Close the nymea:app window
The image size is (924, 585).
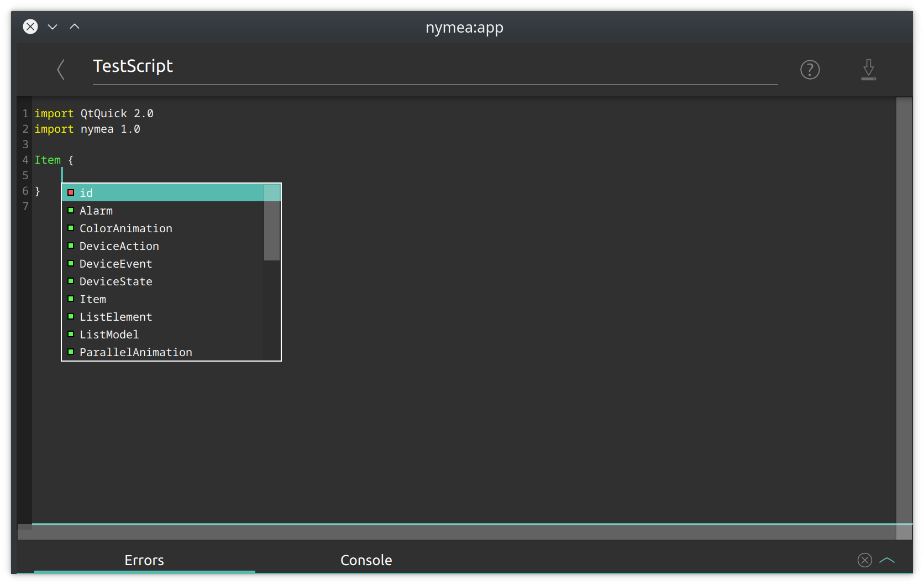30,27
